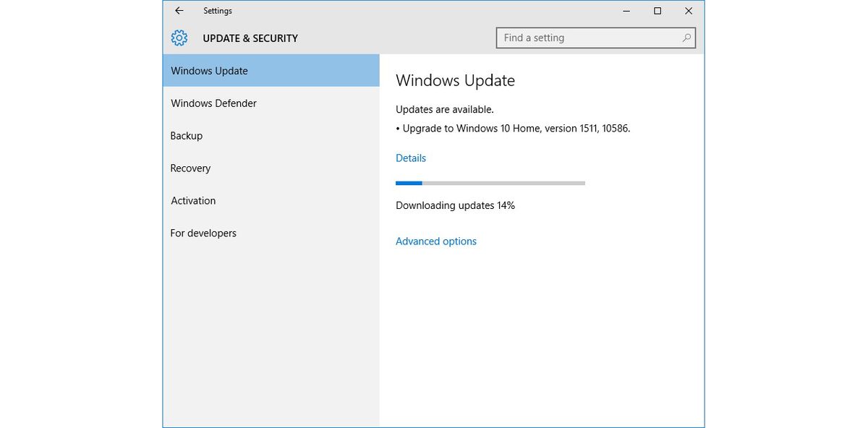The width and height of the screenshot is (868, 428).
Task: Click the Upgrade to Windows 10 Home item
Action: (512, 128)
